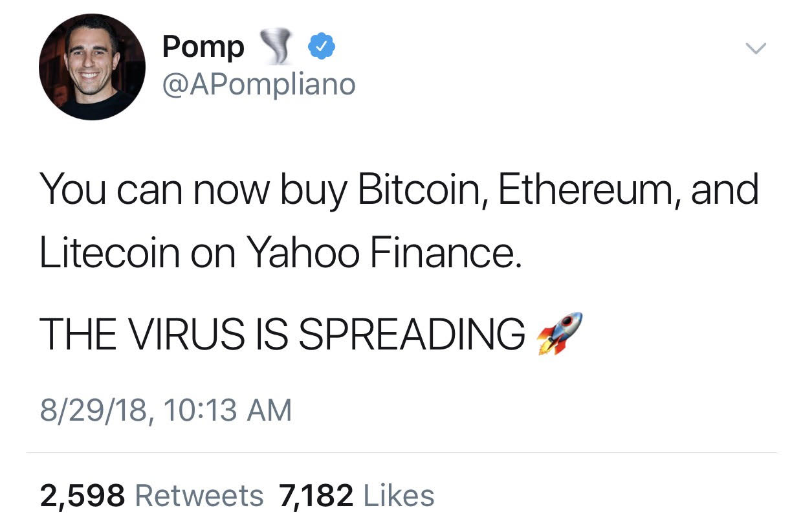This screenshot has height=532, width=803.
Task: Click the 2,598 retweet count number
Action: 82,496
